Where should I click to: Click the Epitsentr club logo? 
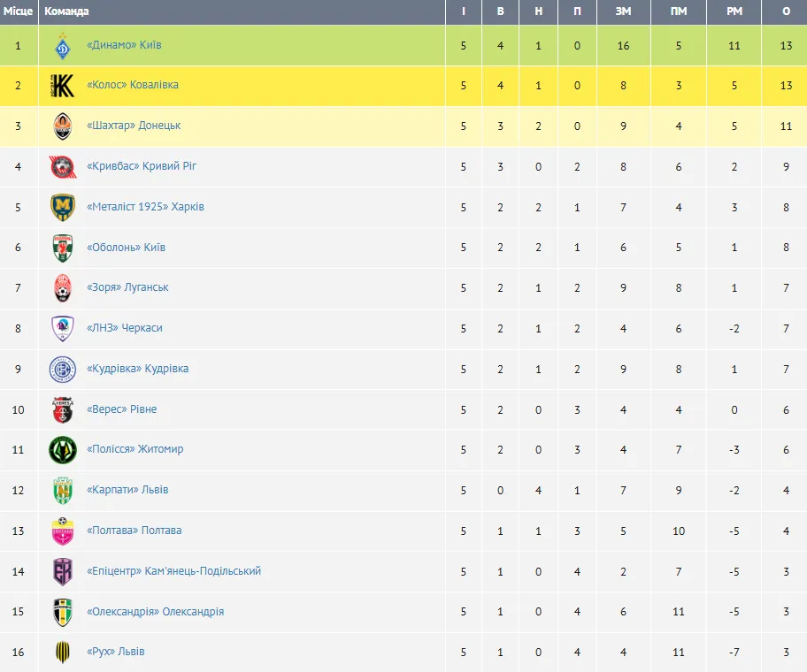(x=63, y=571)
